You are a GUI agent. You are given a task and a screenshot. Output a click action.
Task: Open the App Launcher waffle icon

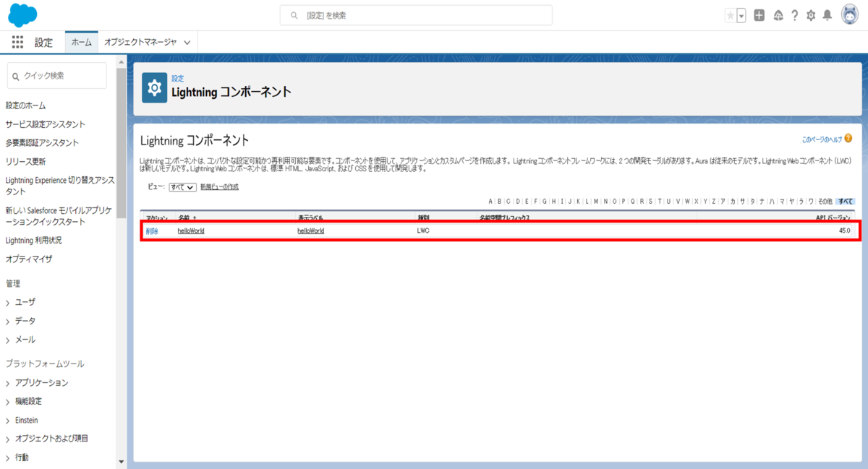(x=17, y=42)
